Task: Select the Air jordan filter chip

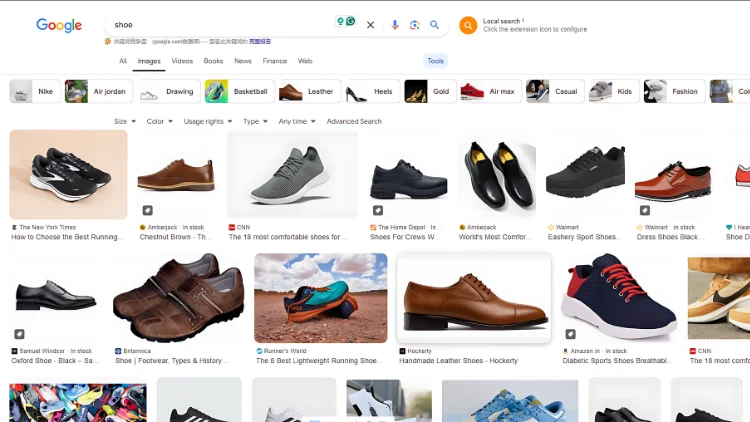Action: [x=99, y=91]
